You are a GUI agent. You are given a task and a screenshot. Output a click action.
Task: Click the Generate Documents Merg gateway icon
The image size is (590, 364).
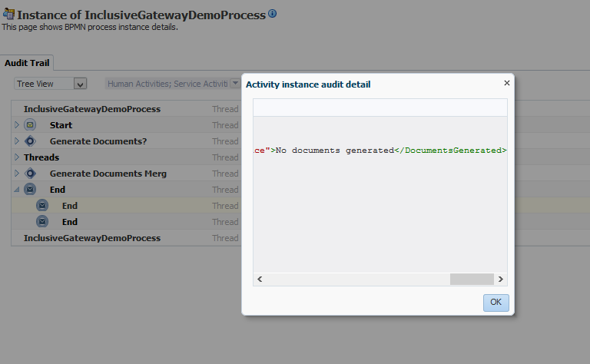(x=30, y=174)
